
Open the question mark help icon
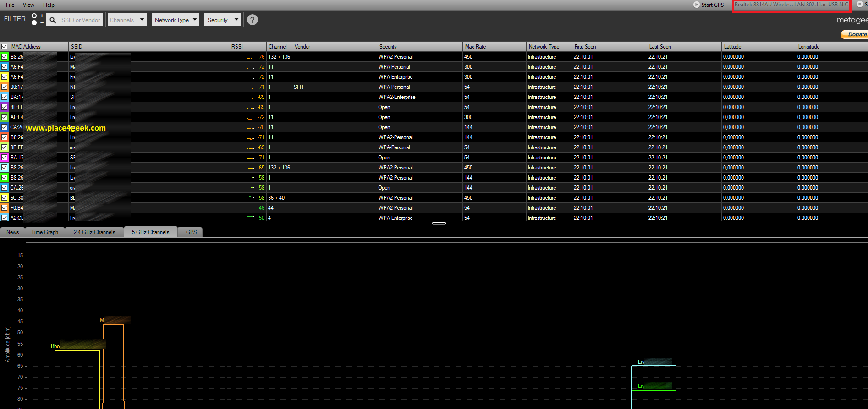(x=252, y=20)
